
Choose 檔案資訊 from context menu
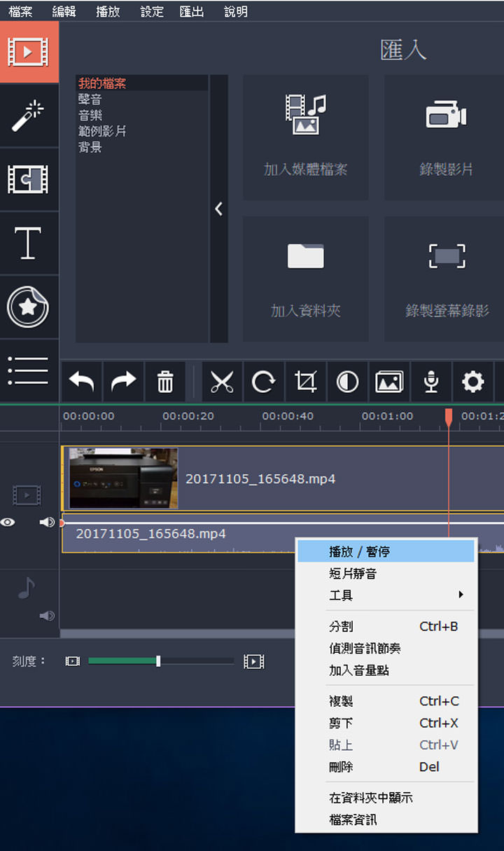(386, 819)
